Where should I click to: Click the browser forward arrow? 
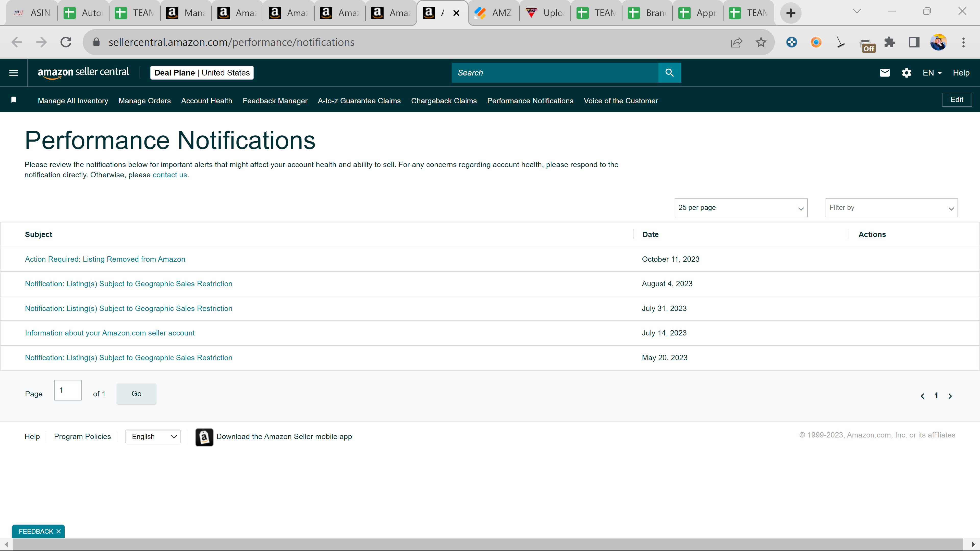click(41, 42)
